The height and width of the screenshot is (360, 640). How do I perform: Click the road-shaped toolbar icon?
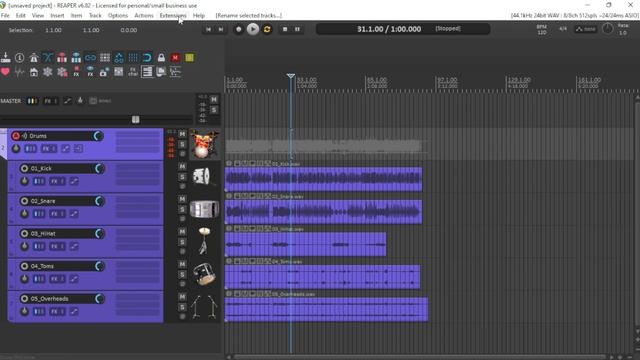[34, 58]
